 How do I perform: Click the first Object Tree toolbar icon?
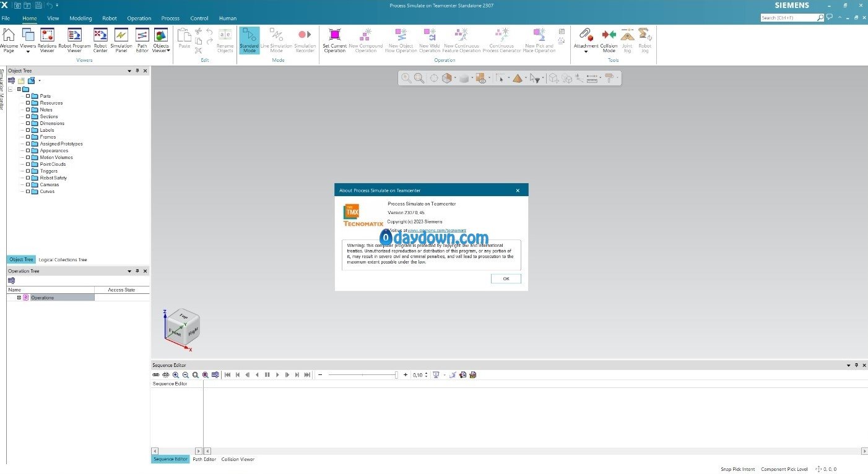click(x=11, y=80)
